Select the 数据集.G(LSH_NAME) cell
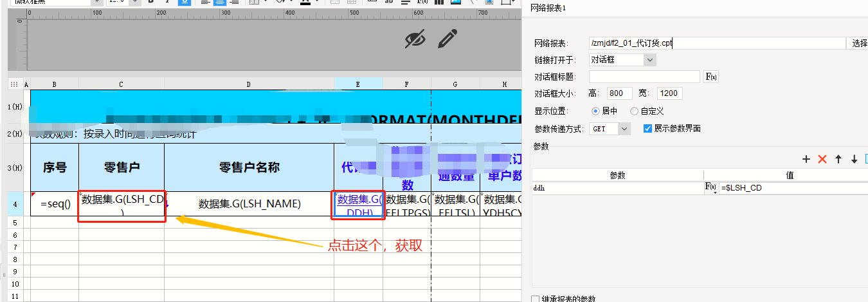Screen dimensions: 868x302 point(249,203)
